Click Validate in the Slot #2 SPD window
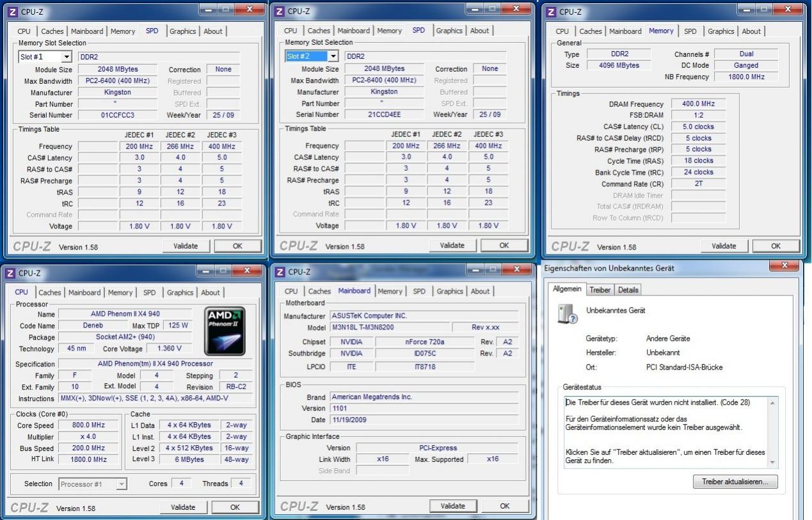 tap(452, 245)
